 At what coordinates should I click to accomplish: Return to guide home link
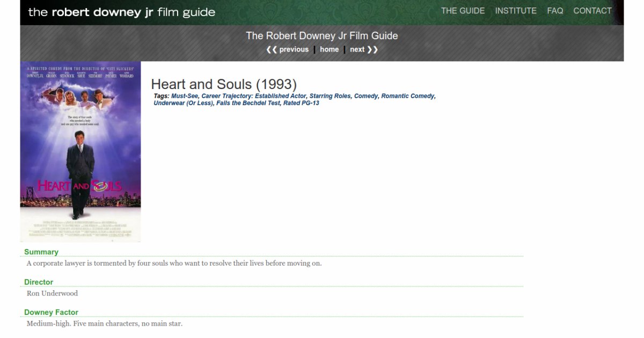(x=329, y=49)
